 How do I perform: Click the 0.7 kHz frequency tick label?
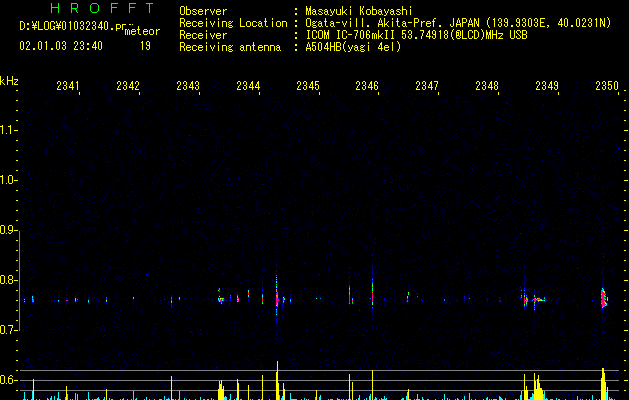pos(9,330)
